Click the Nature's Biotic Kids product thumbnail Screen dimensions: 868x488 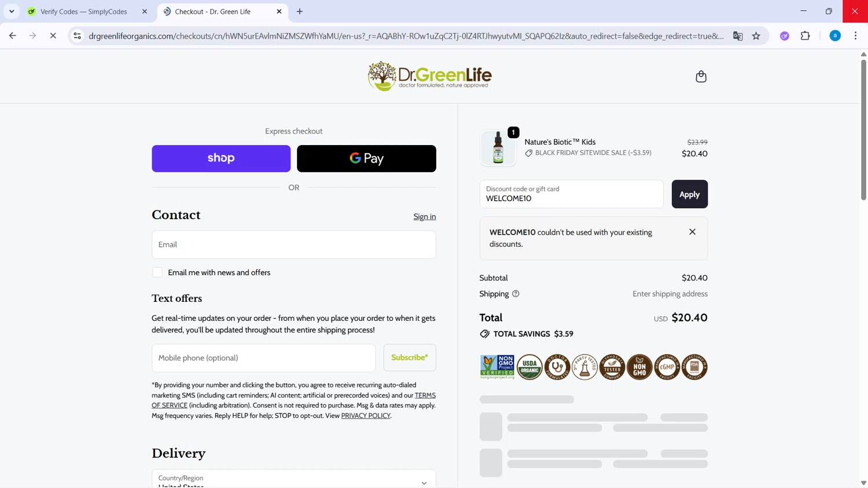pos(498,148)
